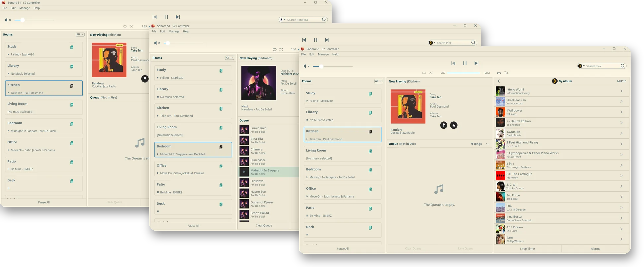This screenshot has width=644, height=267.
Task: Open the equalizer settings icon in front window
Action: (506, 73)
